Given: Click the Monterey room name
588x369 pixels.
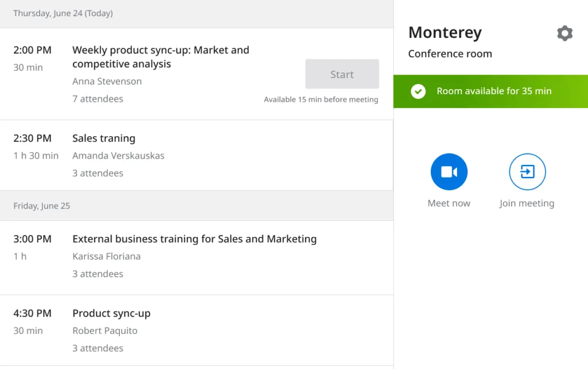Looking at the screenshot, I should click(445, 33).
